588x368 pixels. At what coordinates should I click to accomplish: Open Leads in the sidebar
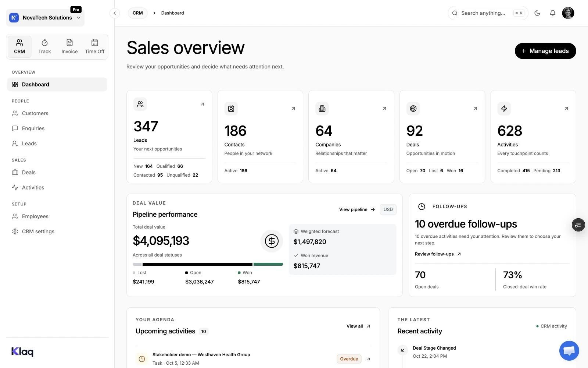coord(57,144)
